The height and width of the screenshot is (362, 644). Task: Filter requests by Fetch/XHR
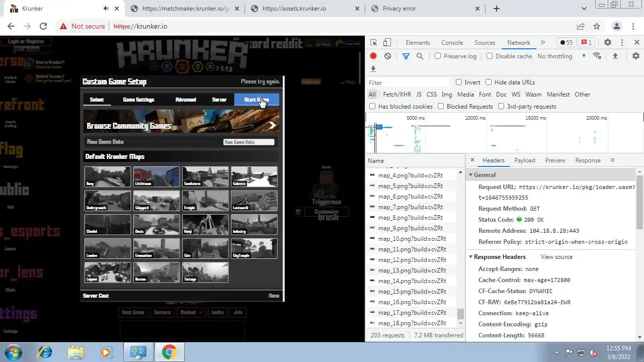pos(397,95)
